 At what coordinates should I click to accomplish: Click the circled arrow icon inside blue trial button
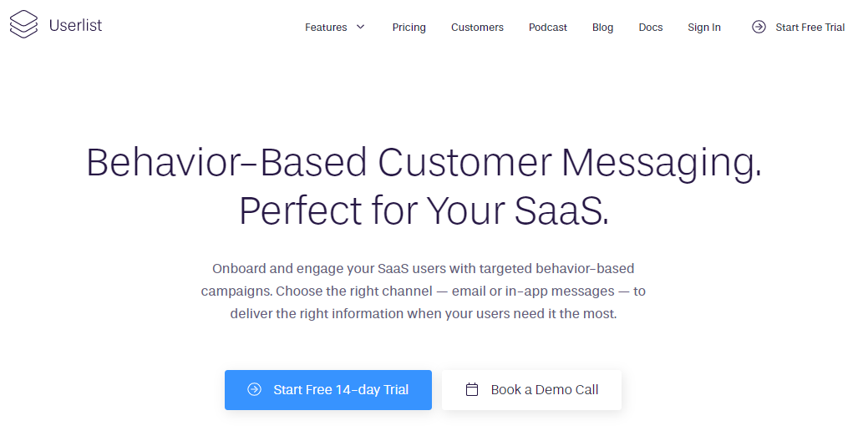254,389
